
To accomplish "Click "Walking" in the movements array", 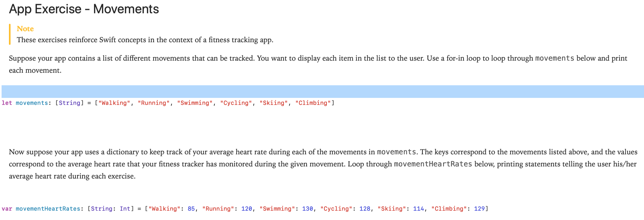I will coord(114,103).
